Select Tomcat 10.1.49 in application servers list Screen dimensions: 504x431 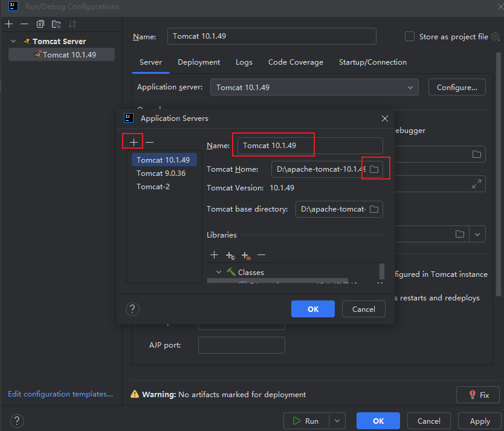[164, 160]
